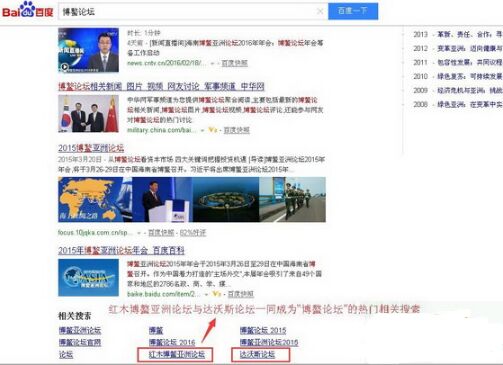This screenshot has width=503, height=365.
Task: Click the 百度一下 search button
Action: click(x=353, y=11)
